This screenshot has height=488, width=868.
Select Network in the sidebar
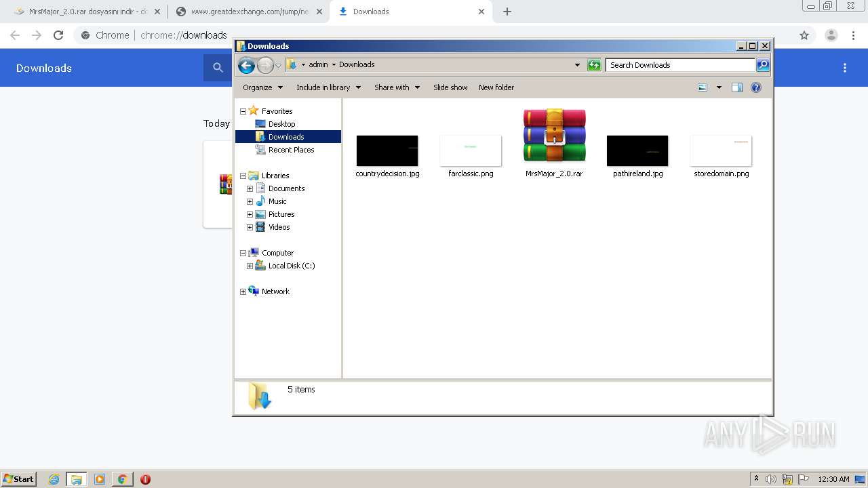point(275,291)
